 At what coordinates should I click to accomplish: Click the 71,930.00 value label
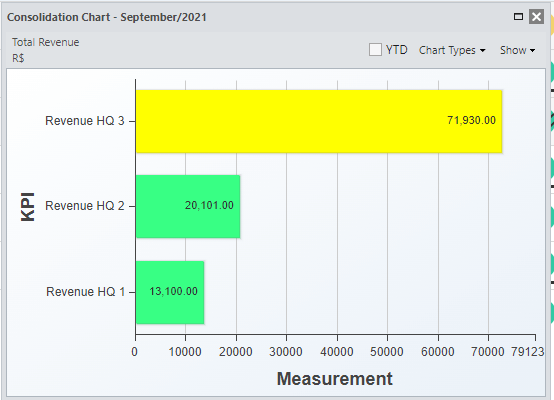471,120
